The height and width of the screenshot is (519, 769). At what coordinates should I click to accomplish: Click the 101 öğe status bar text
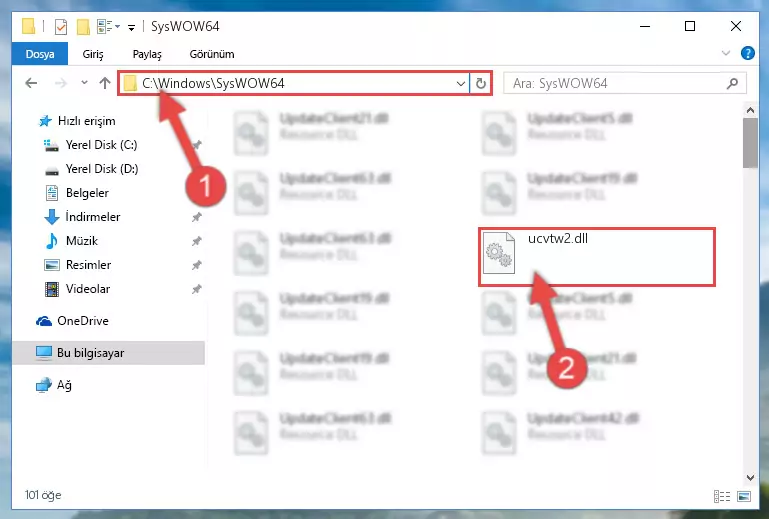point(43,495)
